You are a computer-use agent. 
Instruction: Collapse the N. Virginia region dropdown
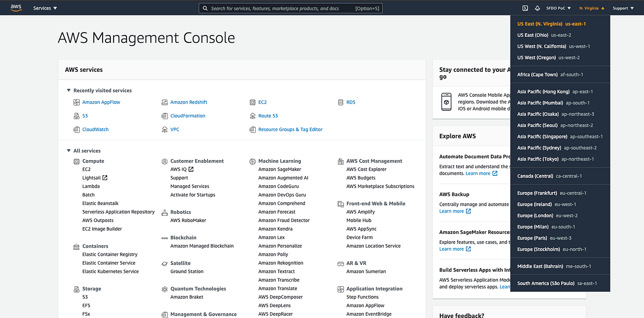[592, 8]
